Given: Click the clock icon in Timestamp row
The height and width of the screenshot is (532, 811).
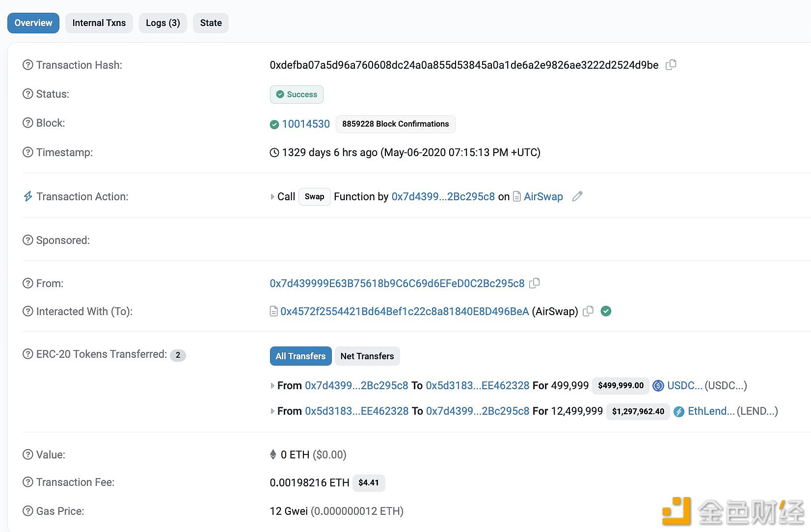Looking at the screenshot, I should coord(274,153).
